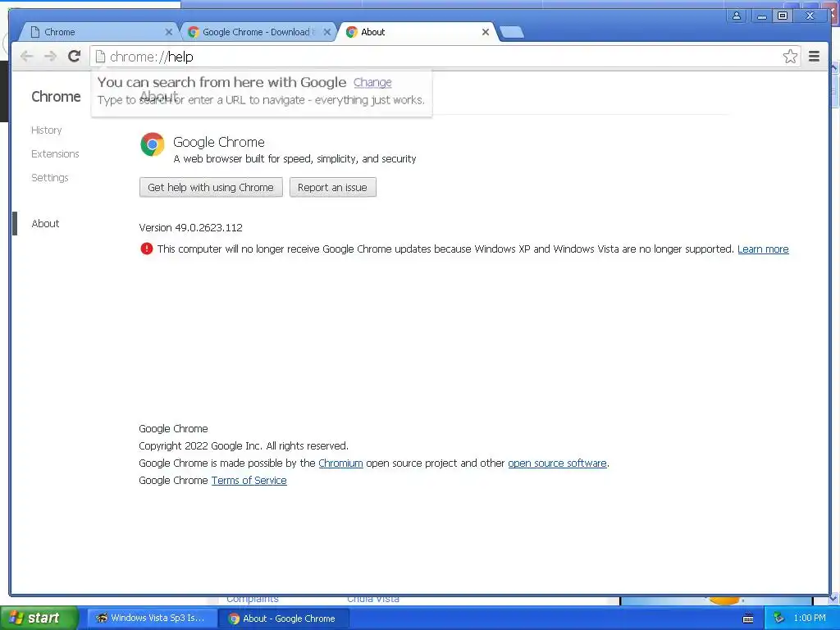The image size is (840, 630).
Task: Click the 1:00 PM clock
Action: tap(810, 619)
